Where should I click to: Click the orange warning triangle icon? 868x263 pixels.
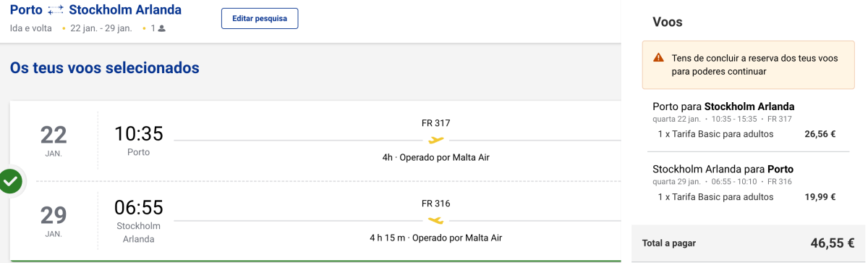(x=658, y=58)
